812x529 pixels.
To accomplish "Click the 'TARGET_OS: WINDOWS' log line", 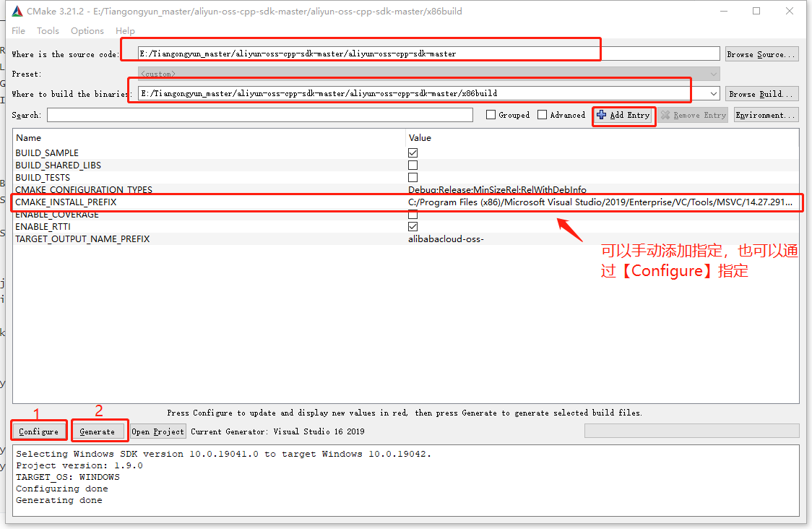I will [68, 477].
